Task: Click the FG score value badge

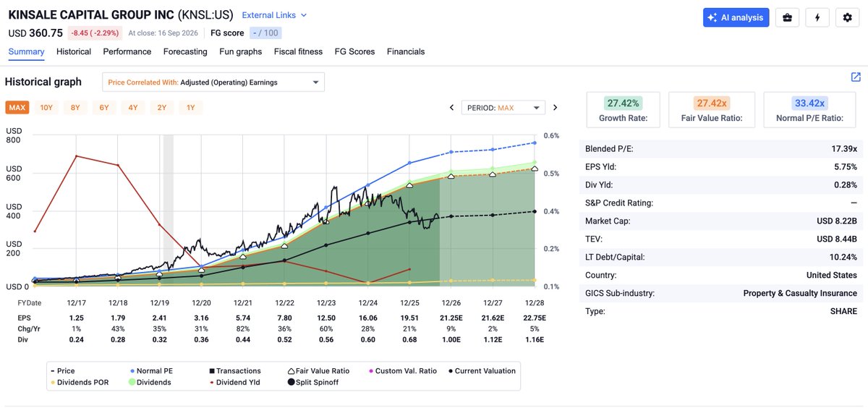Action: point(265,33)
